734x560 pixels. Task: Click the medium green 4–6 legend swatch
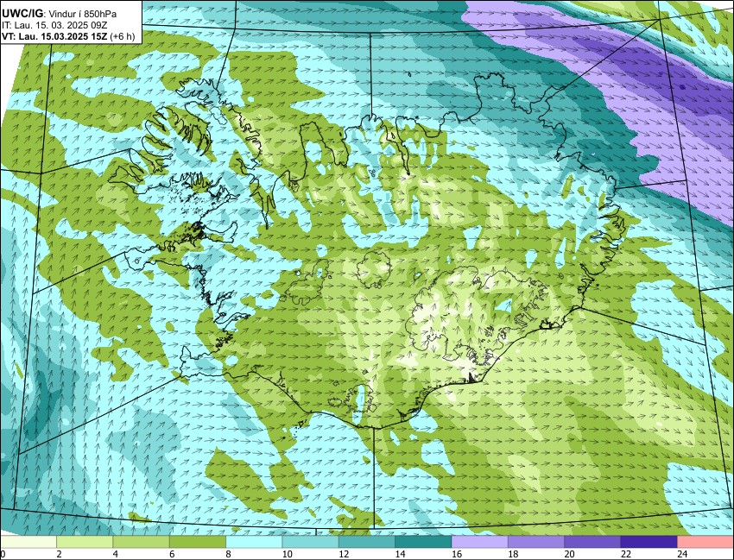pyautogui.click(x=141, y=542)
